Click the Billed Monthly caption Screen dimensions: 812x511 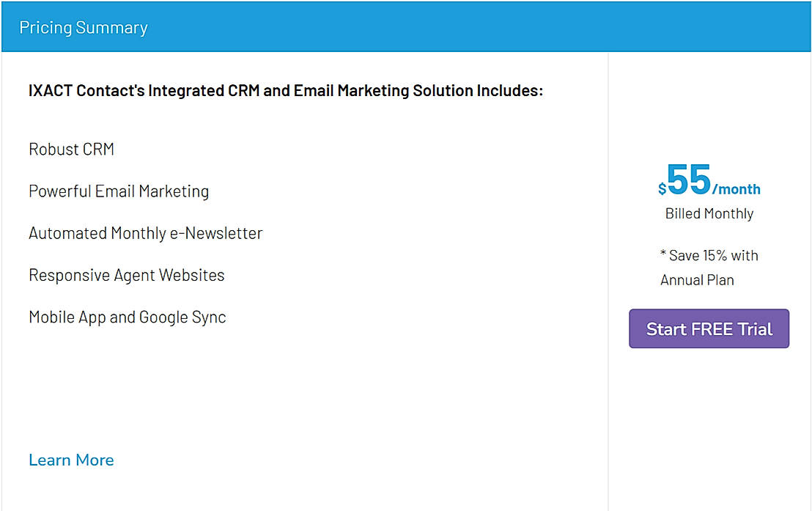pos(709,213)
